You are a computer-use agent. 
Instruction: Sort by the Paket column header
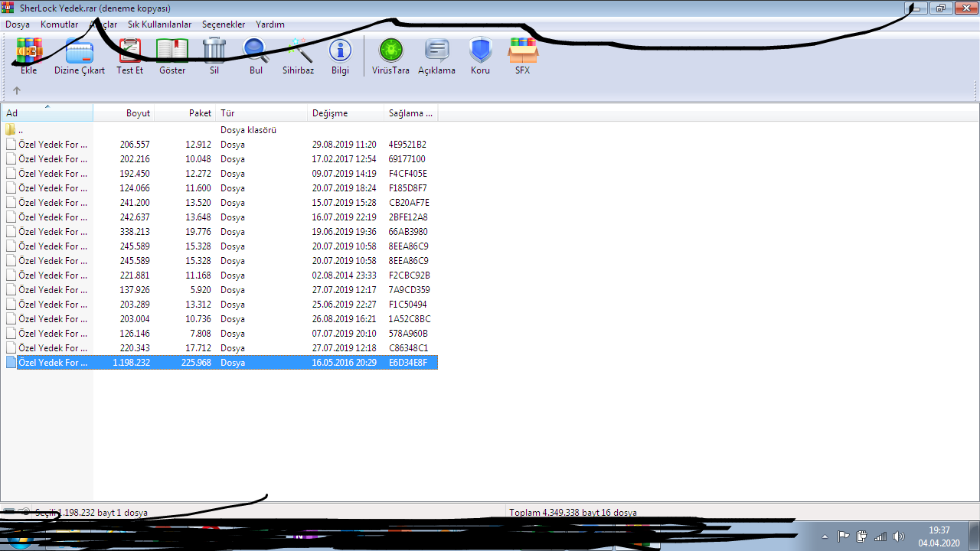point(185,112)
